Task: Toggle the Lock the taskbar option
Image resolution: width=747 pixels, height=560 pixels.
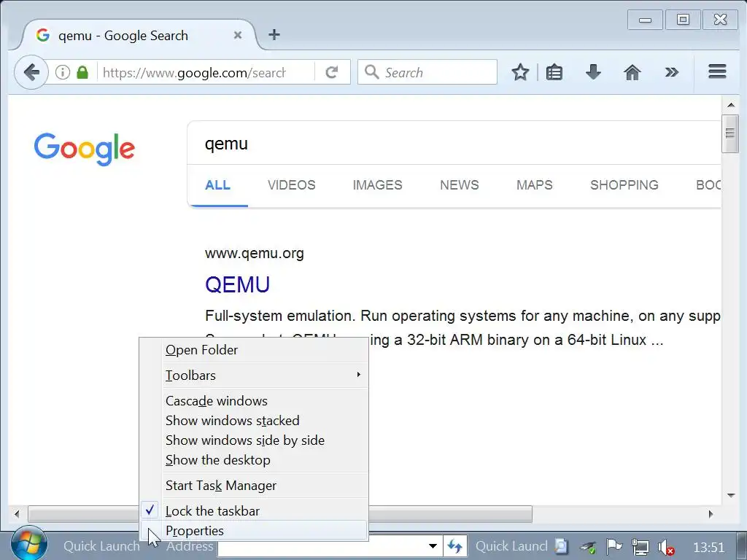Action: pyautogui.click(x=254, y=511)
